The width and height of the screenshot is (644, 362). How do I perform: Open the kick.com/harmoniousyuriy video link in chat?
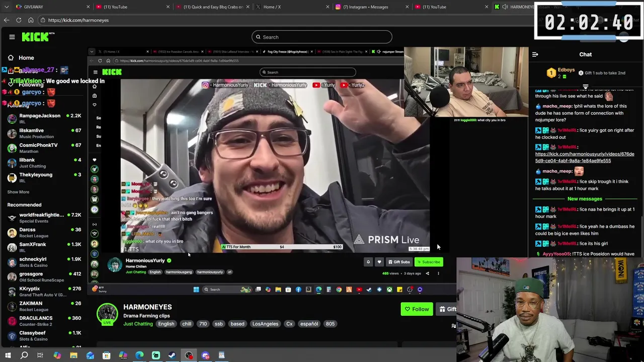(585, 157)
